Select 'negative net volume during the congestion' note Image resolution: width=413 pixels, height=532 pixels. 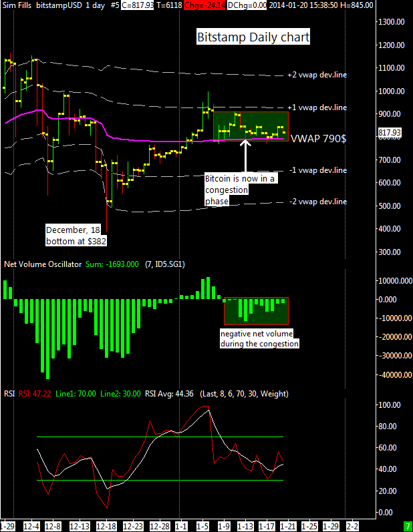(x=259, y=338)
